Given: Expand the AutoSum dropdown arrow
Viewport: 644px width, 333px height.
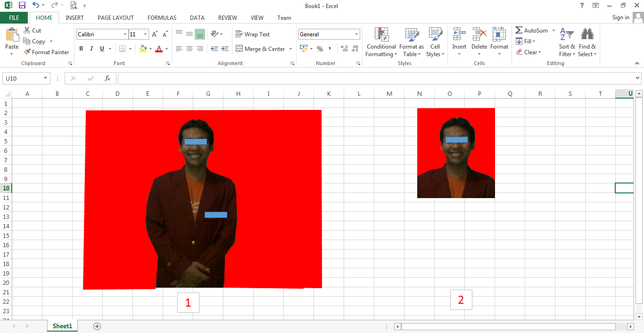Looking at the screenshot, I should click(x=554, y=31).
